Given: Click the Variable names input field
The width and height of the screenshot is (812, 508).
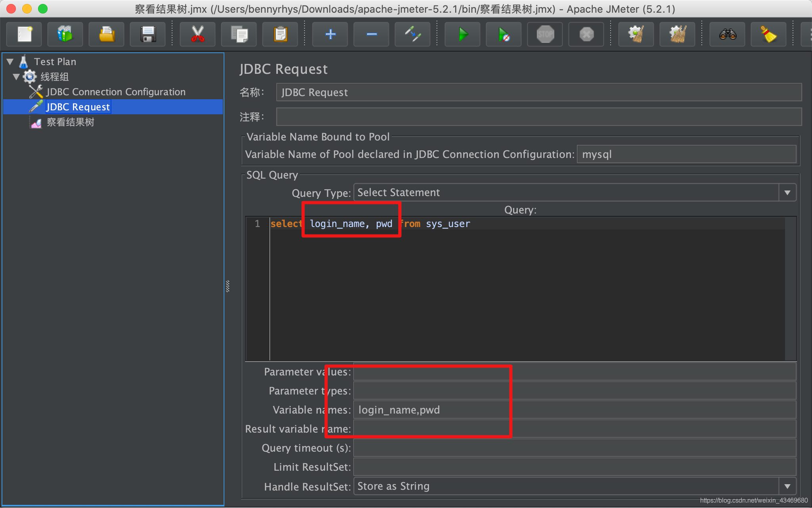Looking at the screenshot, I should 574,410.
